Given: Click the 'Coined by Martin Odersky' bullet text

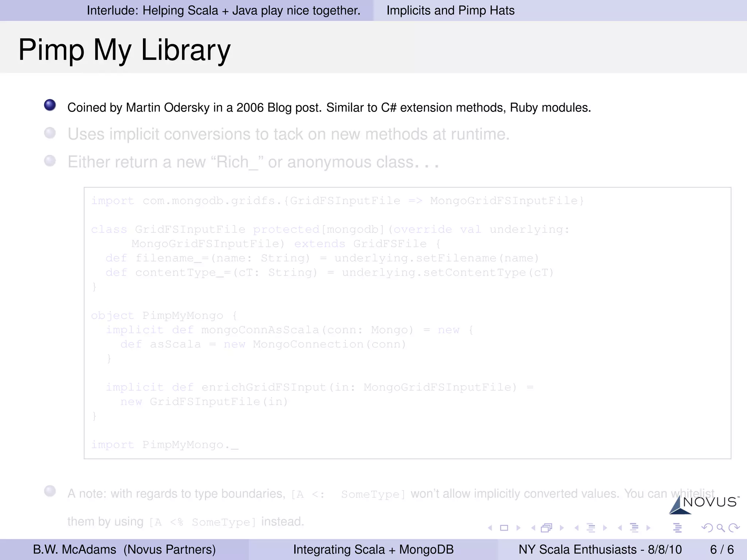Looking at the screenshot, I should (329, 108).
